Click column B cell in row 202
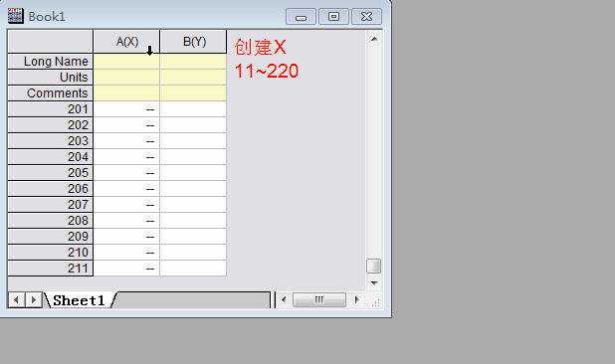 click(193, 125)
